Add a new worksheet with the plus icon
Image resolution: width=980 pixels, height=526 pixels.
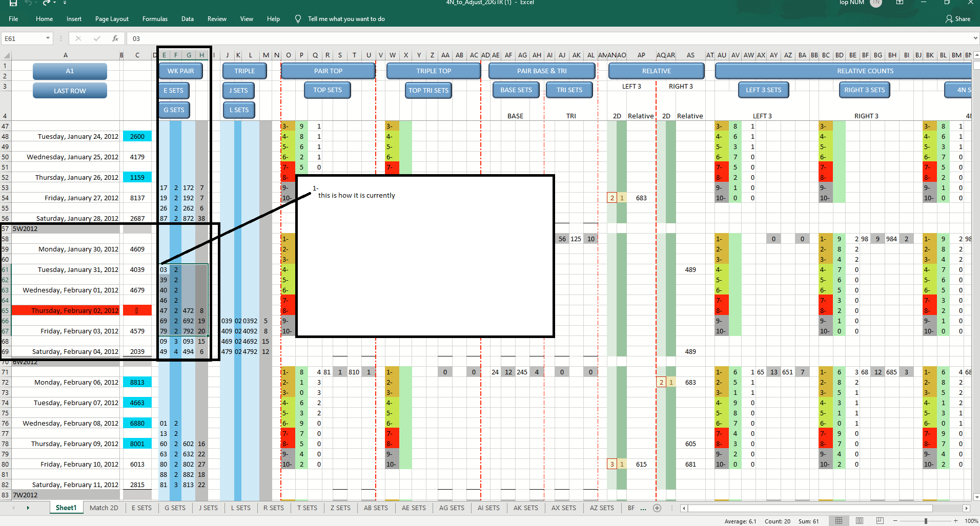click(658, 508)
